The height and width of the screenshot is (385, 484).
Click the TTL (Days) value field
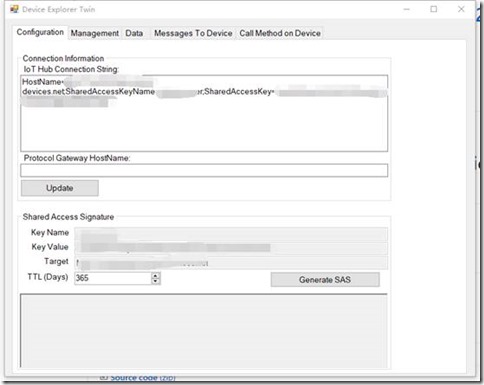(x=113, y=278)
